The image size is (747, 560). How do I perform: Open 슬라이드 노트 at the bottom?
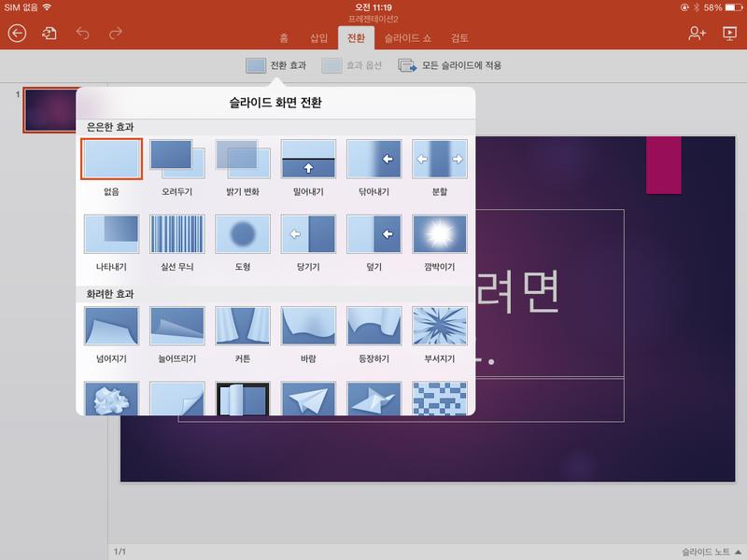tap(711, 552)
